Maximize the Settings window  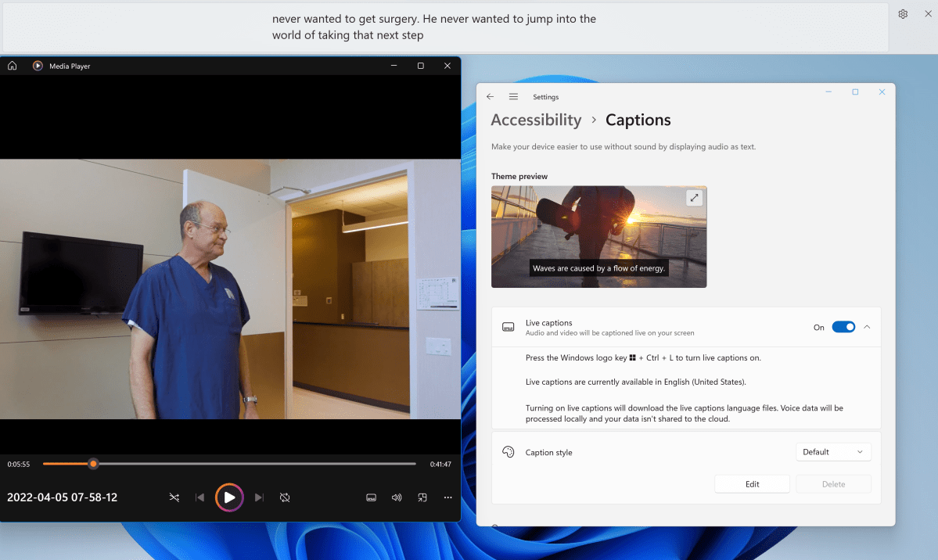coord(855,92)
